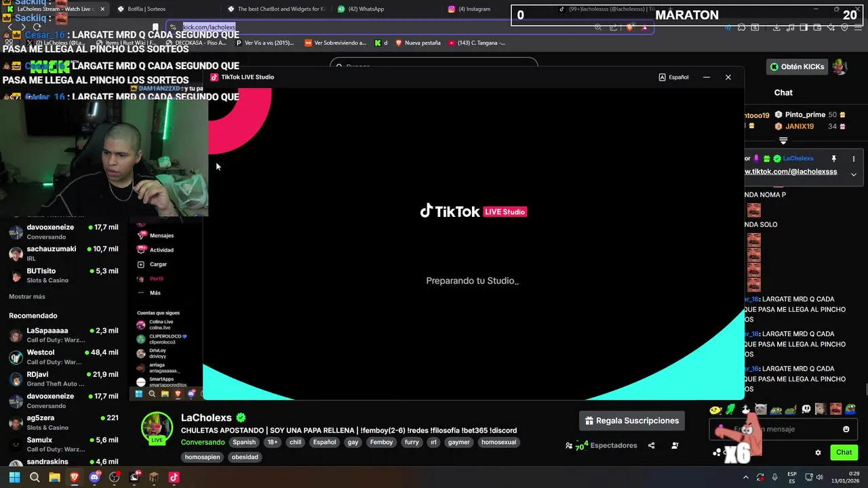868x488 pixels.
Task: Click the ESP keyboard language indicator
Action: [x=792, y=477]
